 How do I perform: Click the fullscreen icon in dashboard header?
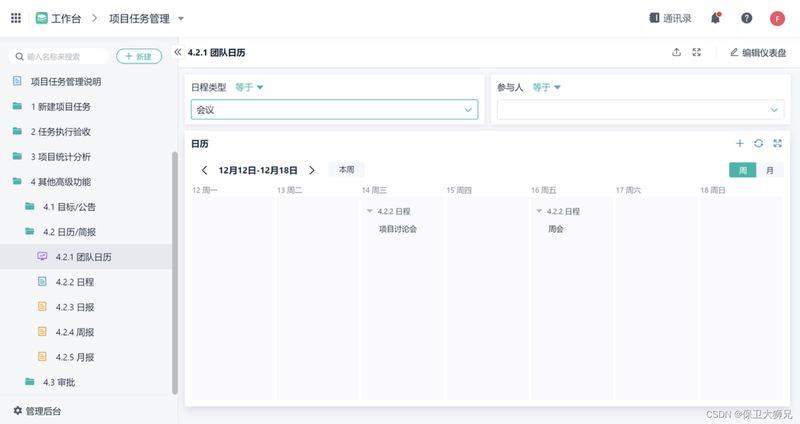point(696,52)
